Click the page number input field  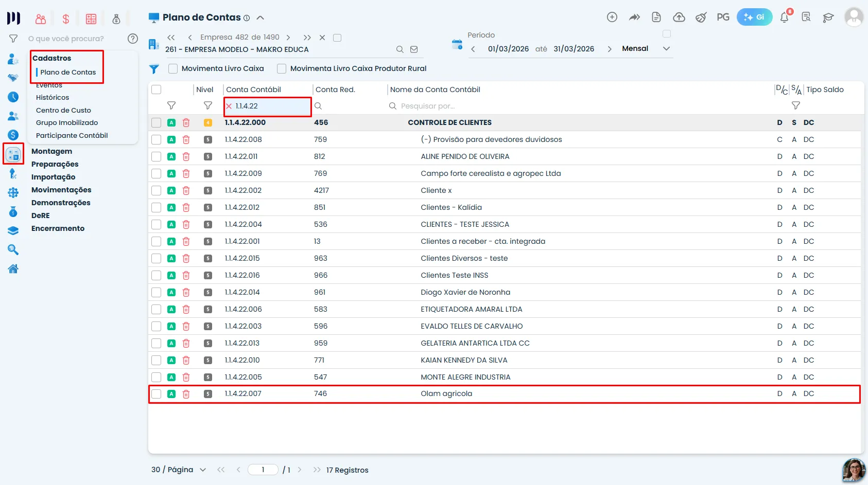pos(263,470)
